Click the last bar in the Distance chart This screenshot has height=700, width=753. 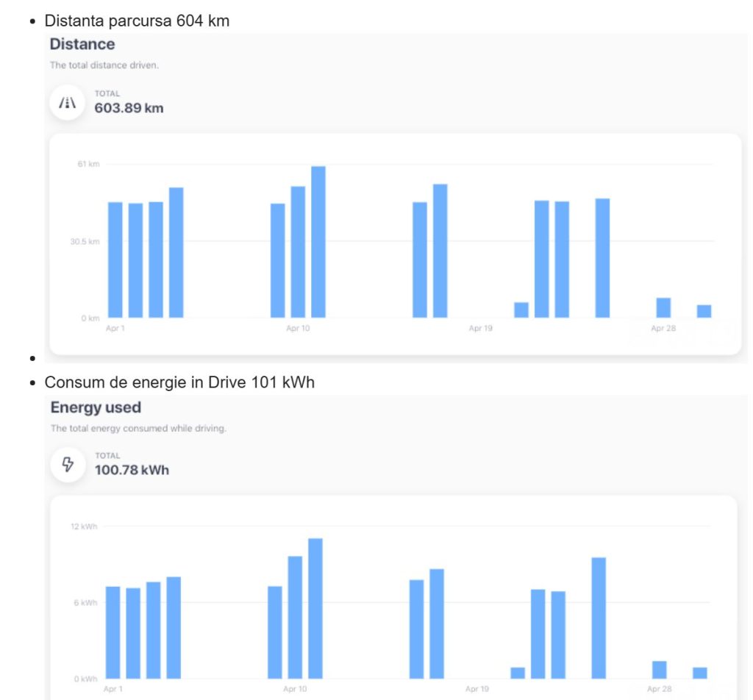pos(704,311)
